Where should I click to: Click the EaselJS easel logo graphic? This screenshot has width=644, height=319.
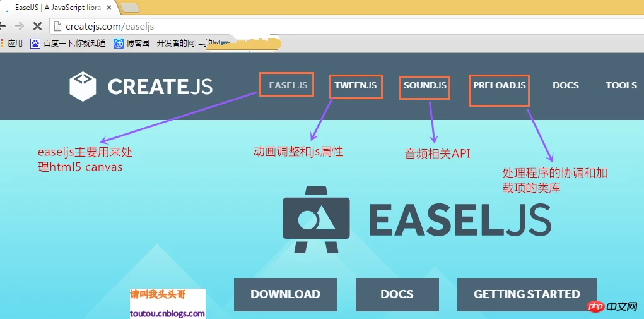pos(316,220)
